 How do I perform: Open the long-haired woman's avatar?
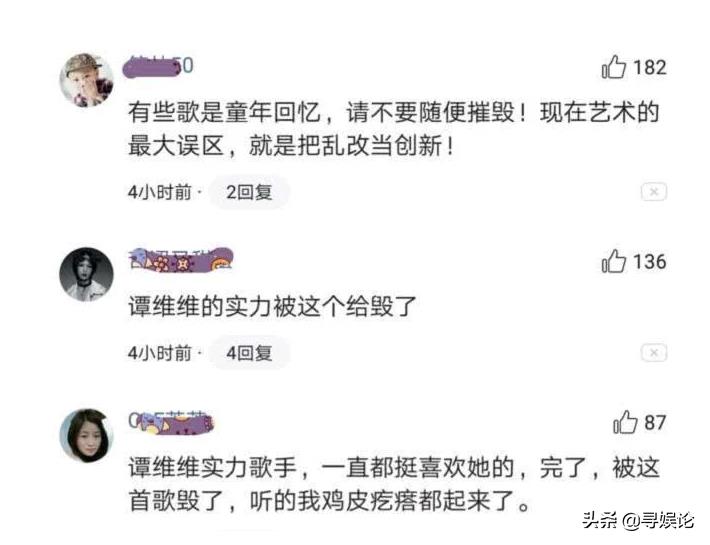(86, 435)
